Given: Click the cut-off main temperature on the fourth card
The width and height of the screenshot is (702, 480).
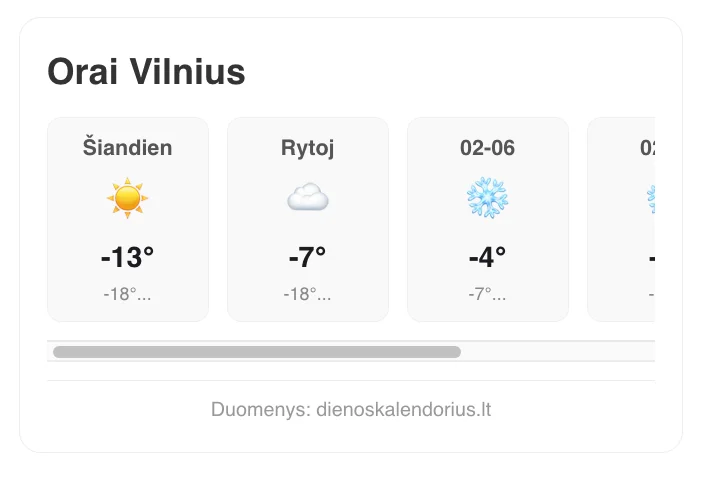Looking at the screenshot, I should (x=651, y=258).
